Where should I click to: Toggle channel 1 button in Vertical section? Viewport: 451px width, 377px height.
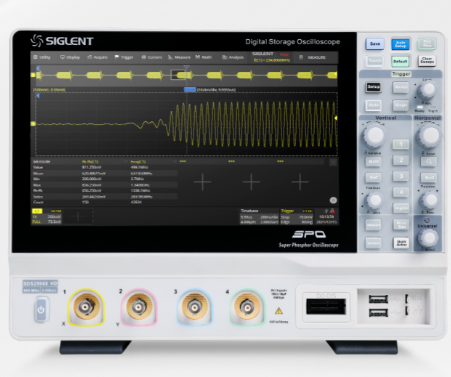[x=401, y=144]
